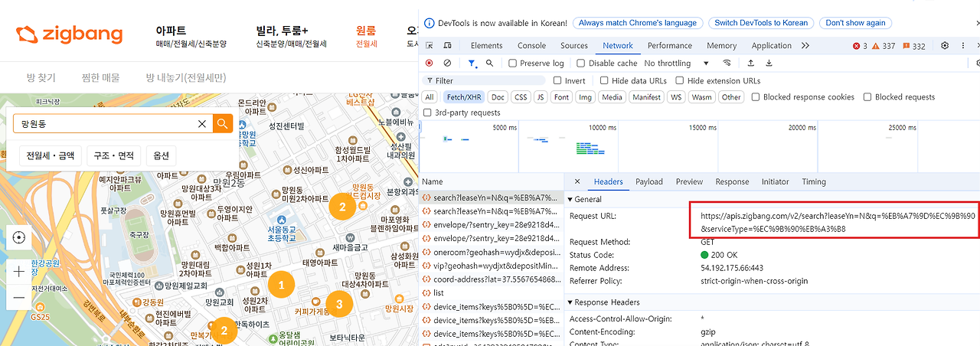Click the DevTools record network log icon

pos(429,63)
